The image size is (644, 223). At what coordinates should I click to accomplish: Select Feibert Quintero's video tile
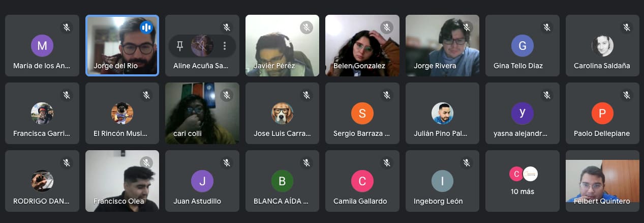coord(602,181)
